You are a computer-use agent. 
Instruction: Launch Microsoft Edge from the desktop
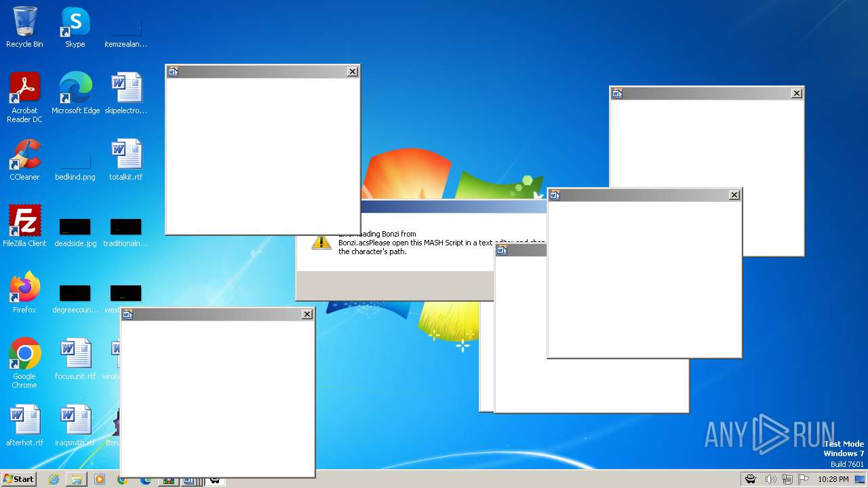click(75, 93)
